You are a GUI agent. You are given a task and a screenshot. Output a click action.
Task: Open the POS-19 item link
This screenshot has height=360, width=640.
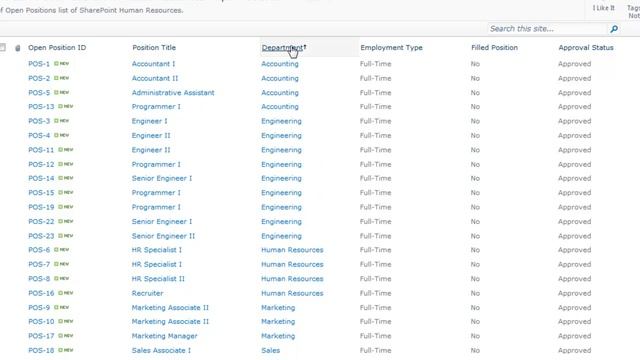point(41,207)
